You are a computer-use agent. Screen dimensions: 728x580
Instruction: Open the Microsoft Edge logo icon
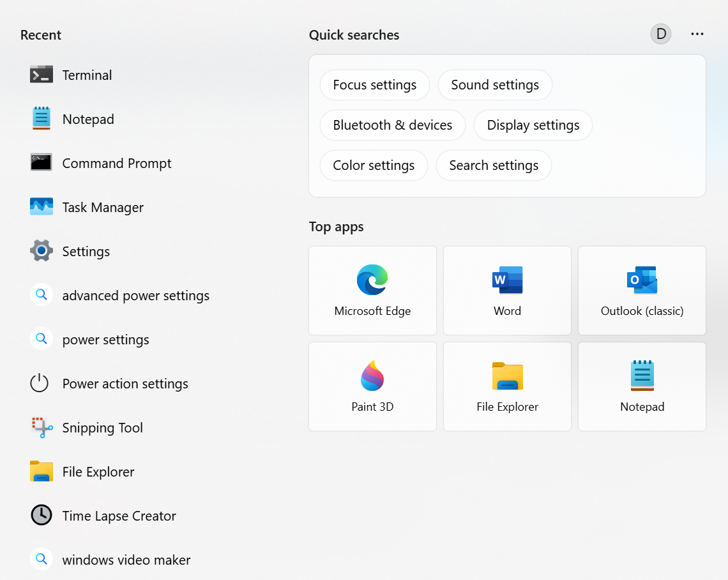tap(372, 280)
